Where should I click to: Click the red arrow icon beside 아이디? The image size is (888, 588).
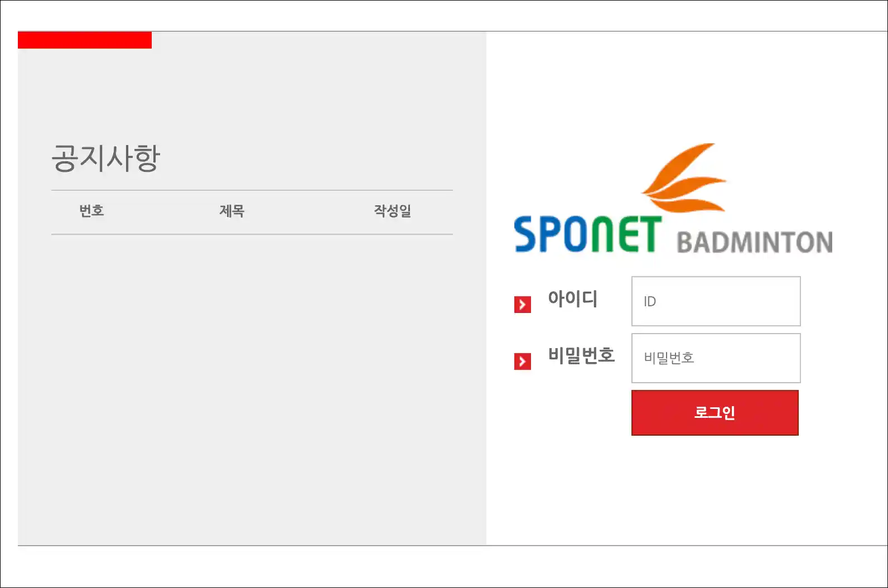pyautogui.click(x=523, y=305)
